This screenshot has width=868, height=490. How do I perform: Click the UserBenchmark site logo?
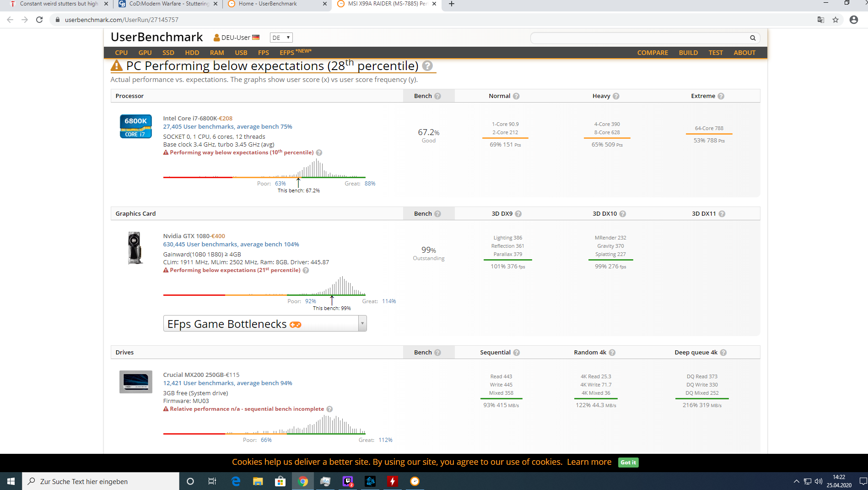coord(157,37)
